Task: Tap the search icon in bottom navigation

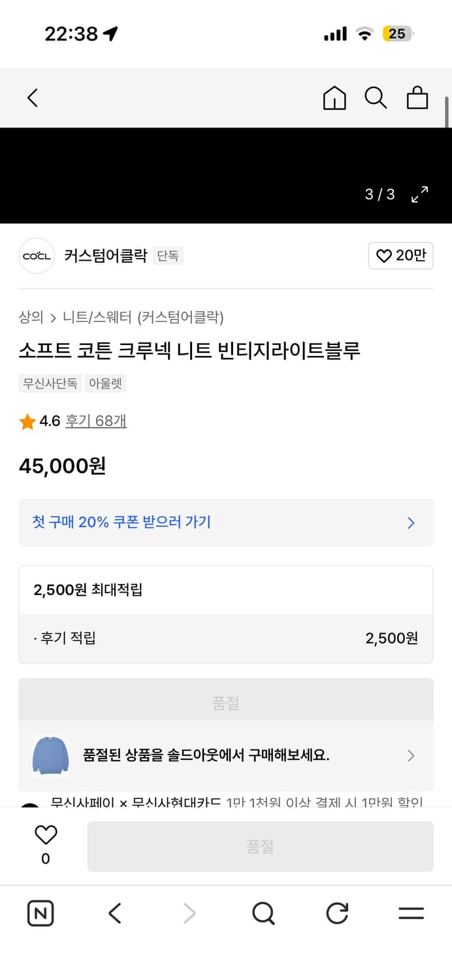Action: (263, 913)
